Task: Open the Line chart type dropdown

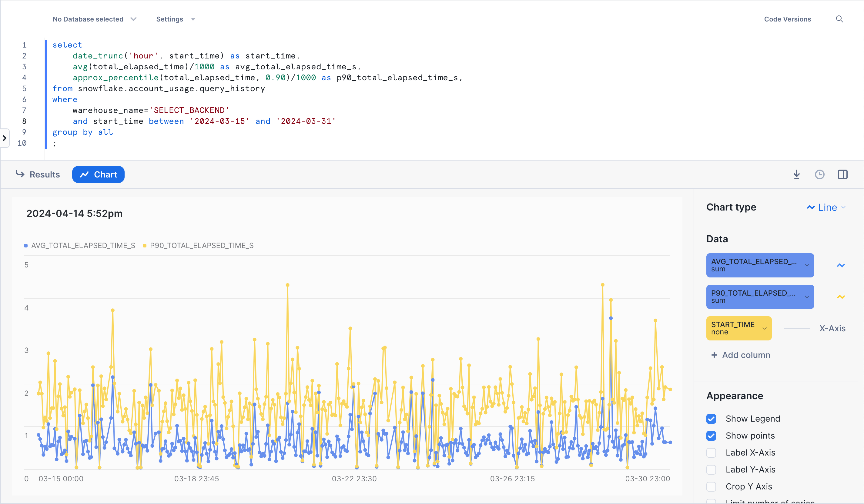Action: point(827,207)
